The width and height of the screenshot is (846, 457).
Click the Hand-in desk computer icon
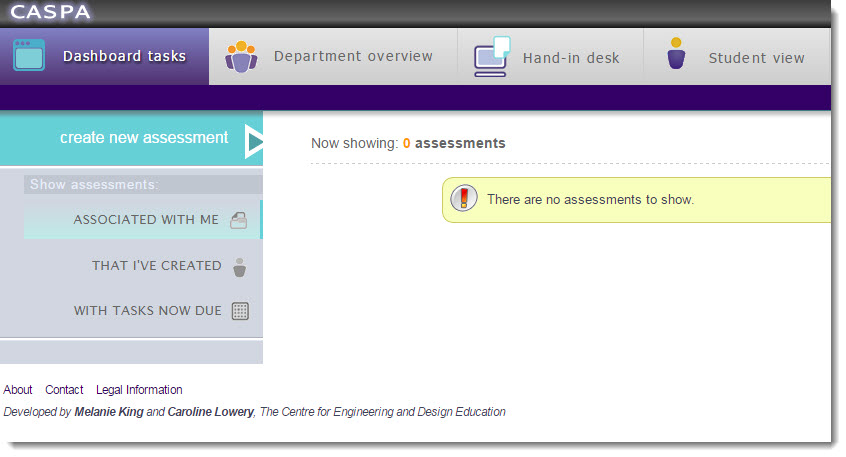click(x=492, y=57)
